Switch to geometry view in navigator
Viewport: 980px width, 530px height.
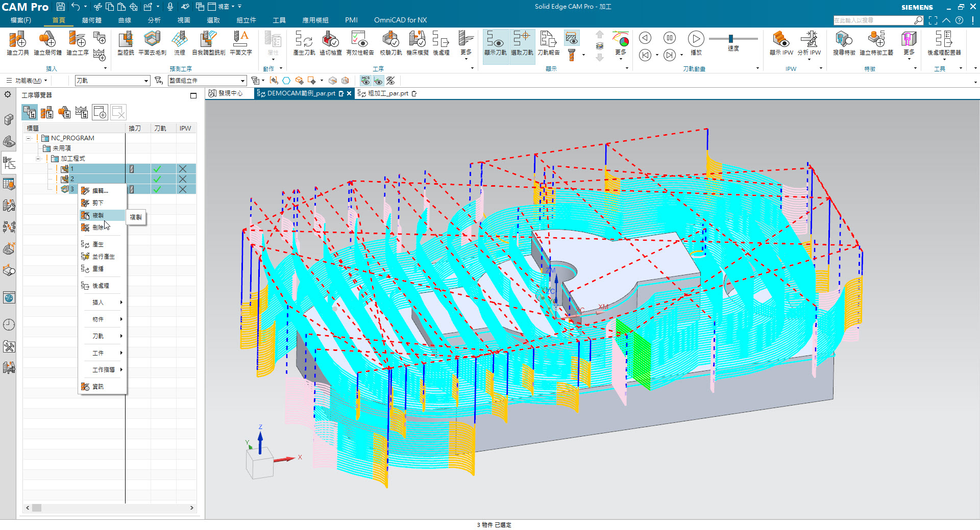tap(64, 112)
